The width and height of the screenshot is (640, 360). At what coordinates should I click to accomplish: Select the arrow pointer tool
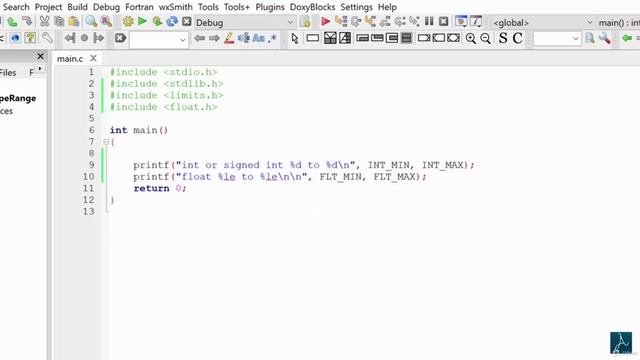point(295,38)
